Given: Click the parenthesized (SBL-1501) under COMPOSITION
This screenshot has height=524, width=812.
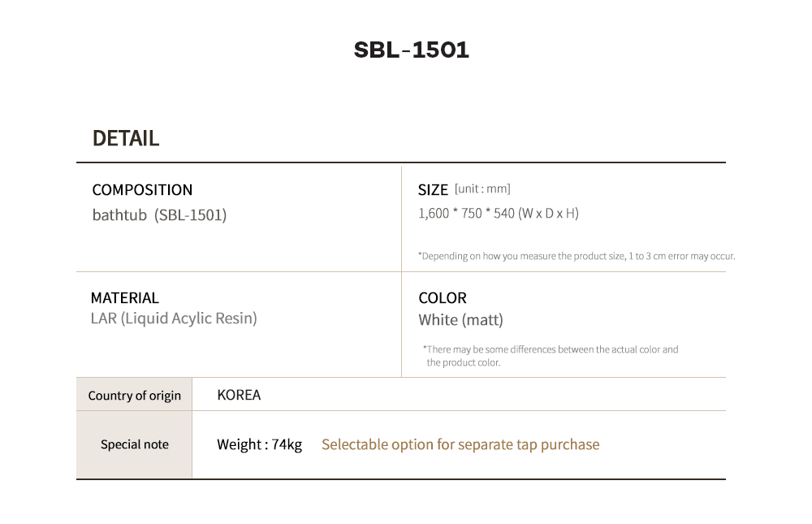Looking at the screenshot, I should click(x=191, y=216).
